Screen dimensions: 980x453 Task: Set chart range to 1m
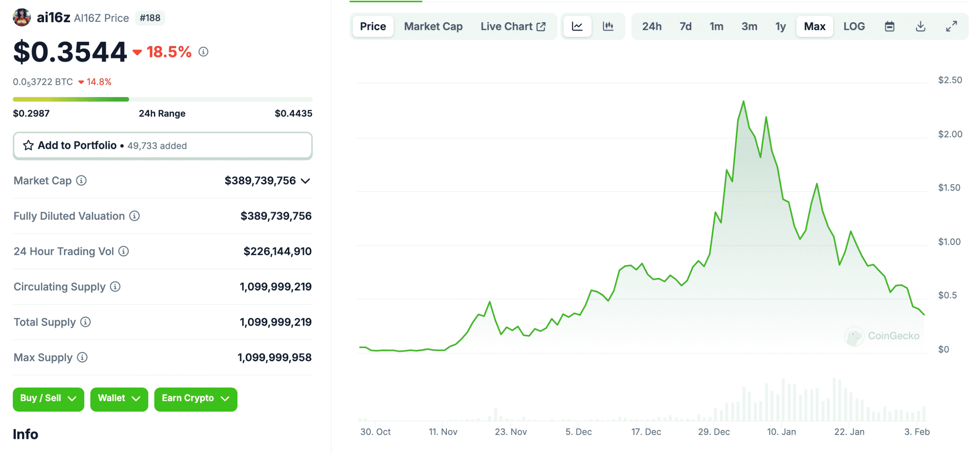tap(716, 26)
